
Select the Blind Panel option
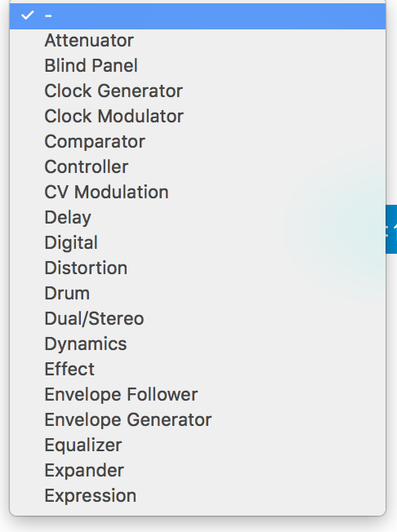click(x=198, y=66)
